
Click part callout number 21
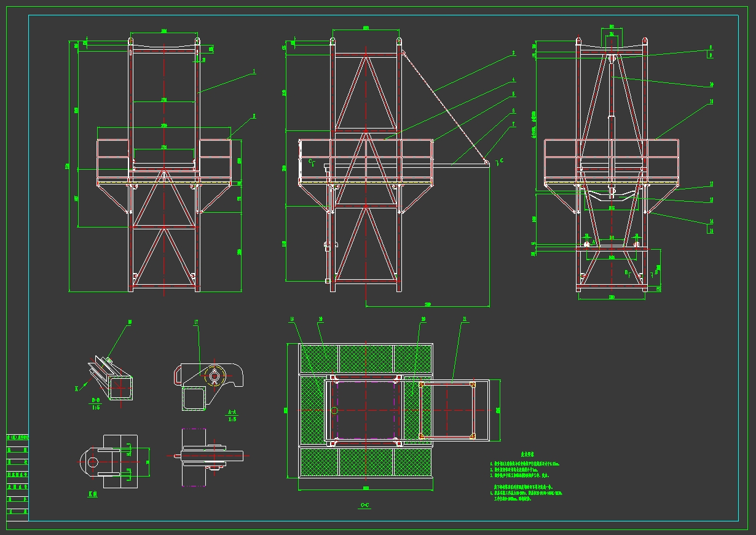pos(464,319)
